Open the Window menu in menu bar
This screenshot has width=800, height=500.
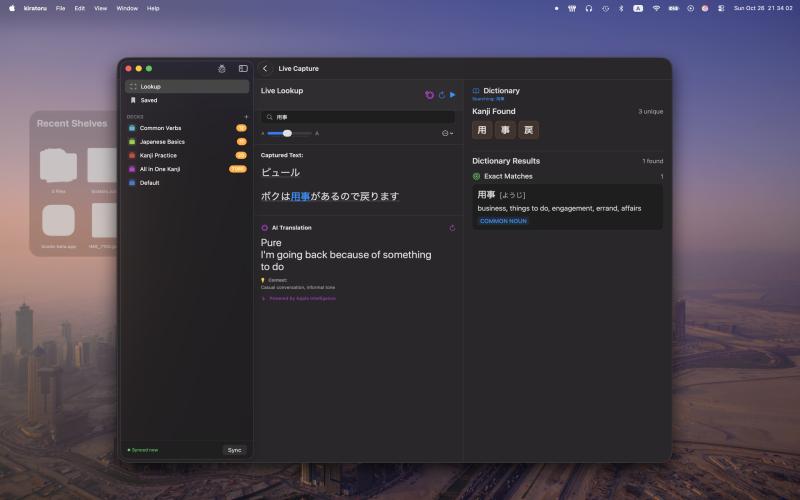coord(127,8)
